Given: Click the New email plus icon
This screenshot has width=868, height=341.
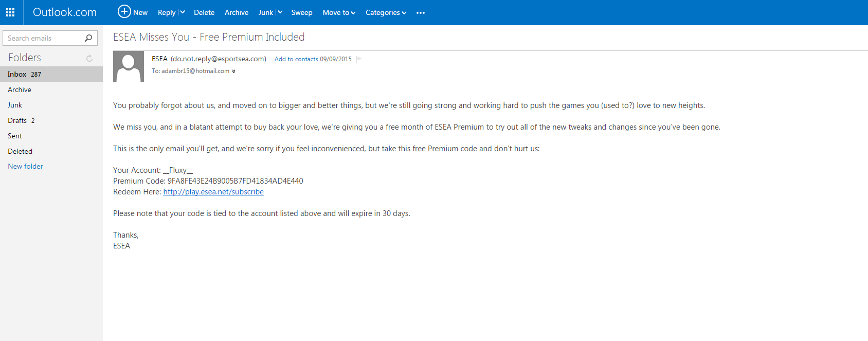Looking at the screenshot, I should (124, 11).
